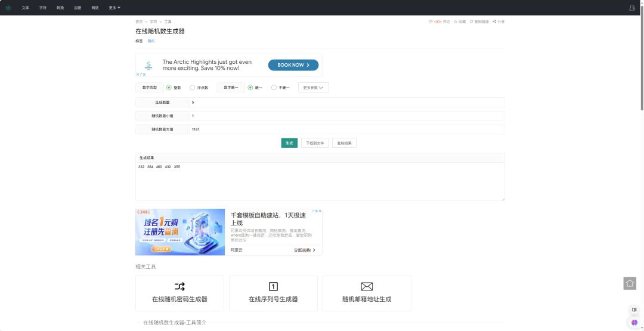Open the 转换 nav menu

coord(60,8)
